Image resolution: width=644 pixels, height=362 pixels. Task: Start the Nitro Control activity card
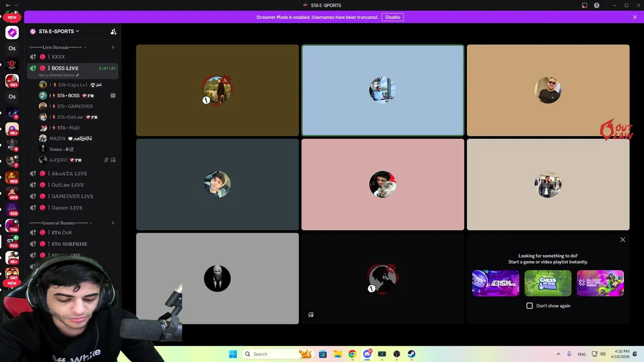(x=496, y=283)
